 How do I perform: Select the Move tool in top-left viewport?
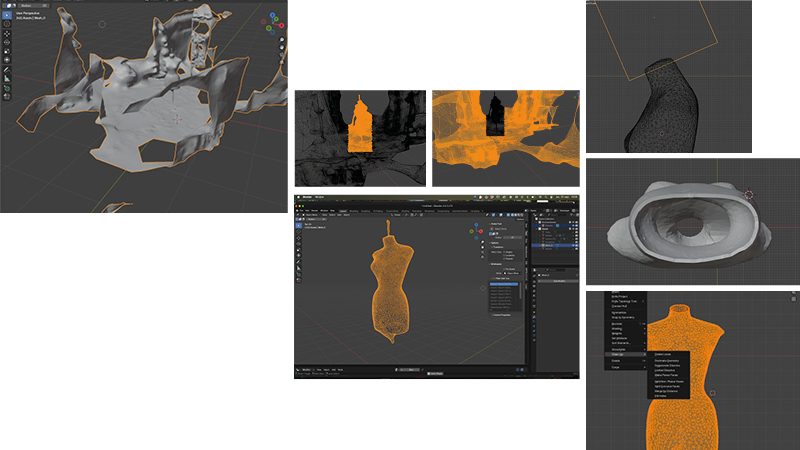pyautogui.click(x=7, y=35)
